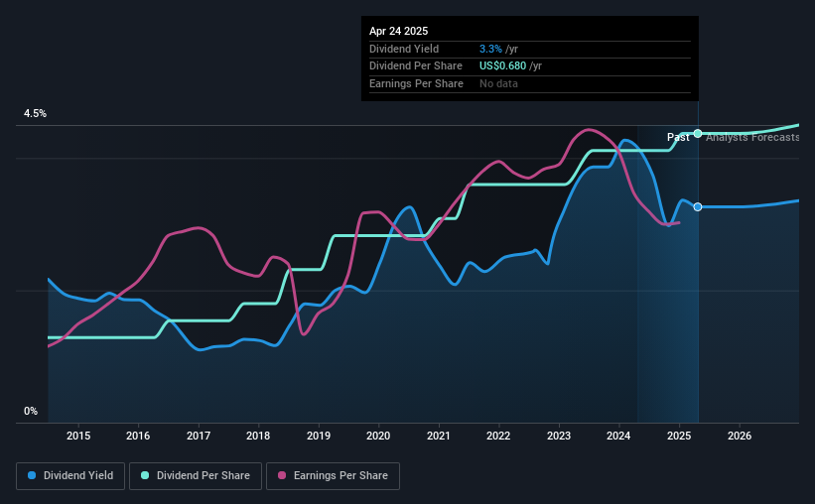Click the blue Dividend Yield legend dot
The height and width of the screenshot is (504, 815).
tap(32, 475)
